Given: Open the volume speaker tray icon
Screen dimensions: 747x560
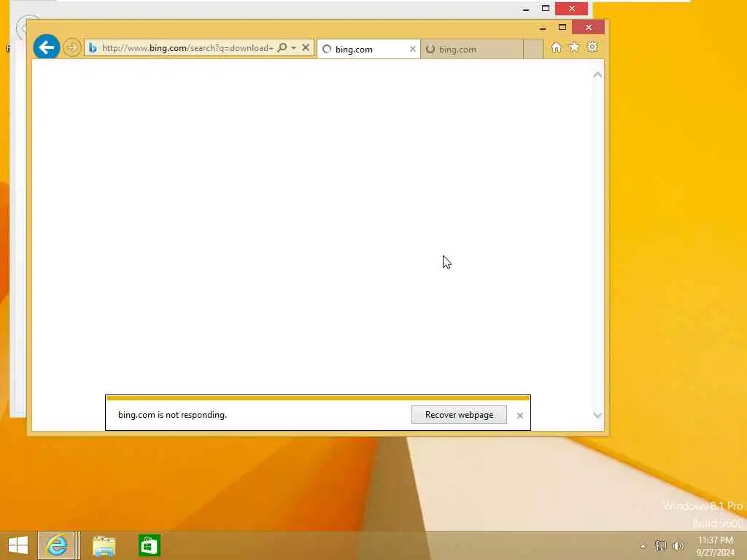Looking at the screenshot, I should pyautogui.click(x=678, y=545).
